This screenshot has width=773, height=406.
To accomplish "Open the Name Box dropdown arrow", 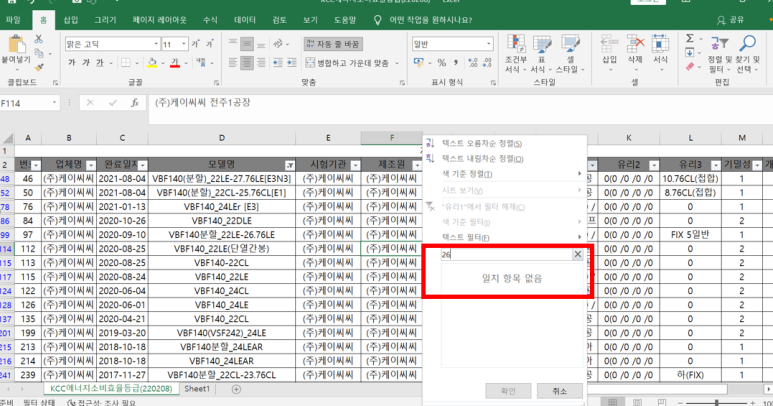I will click(x=54, y=102).
